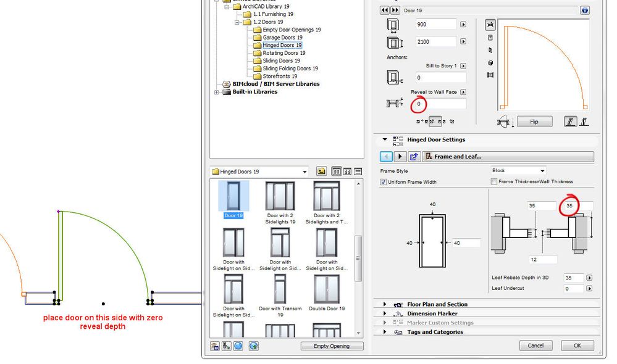
Task: Expand the Built-in Libraries tree node
Action: click(x=216, y=92)
